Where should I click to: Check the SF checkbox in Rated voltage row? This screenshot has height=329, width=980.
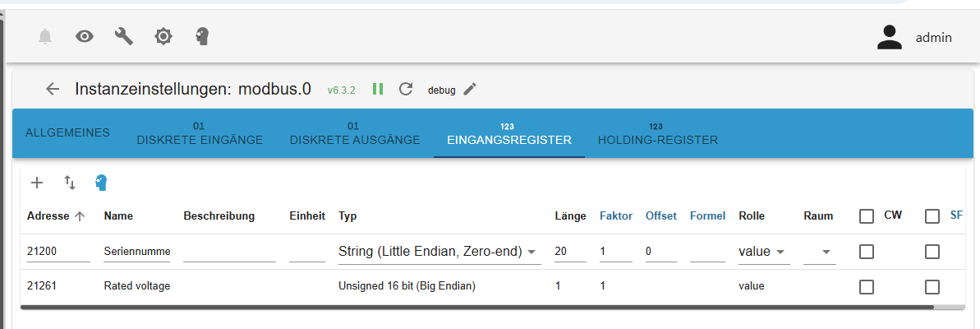(932, 287)
